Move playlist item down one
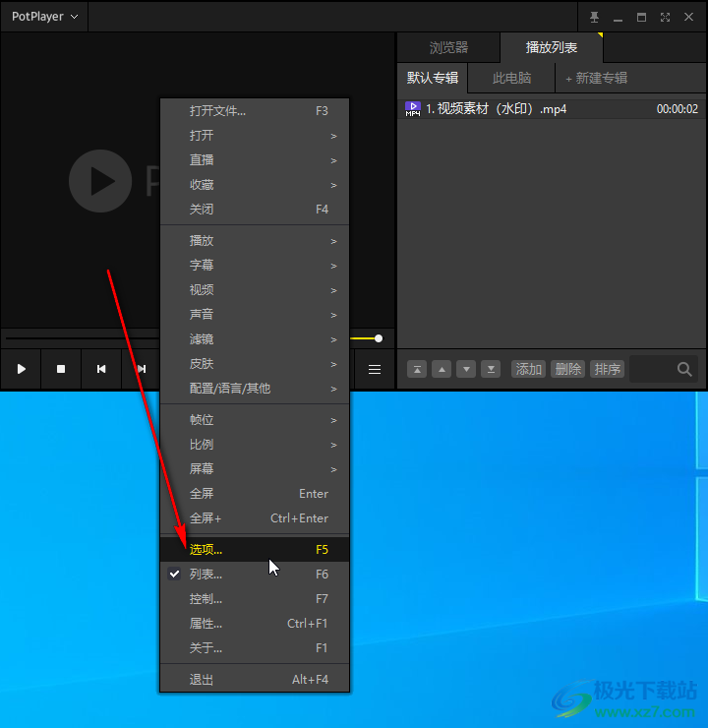Image resolution: width=708 pixels, height=728 pixels. [466, 370]
